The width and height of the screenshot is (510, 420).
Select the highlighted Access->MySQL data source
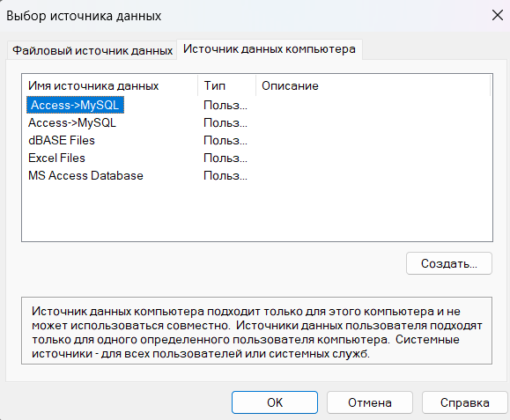[x=75, y=105]
